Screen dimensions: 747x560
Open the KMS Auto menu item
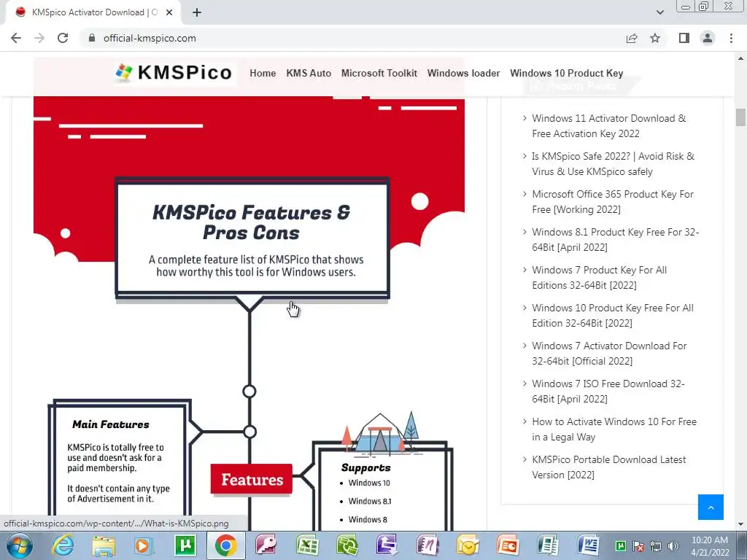pyautogui.click(x=309, y=74)
